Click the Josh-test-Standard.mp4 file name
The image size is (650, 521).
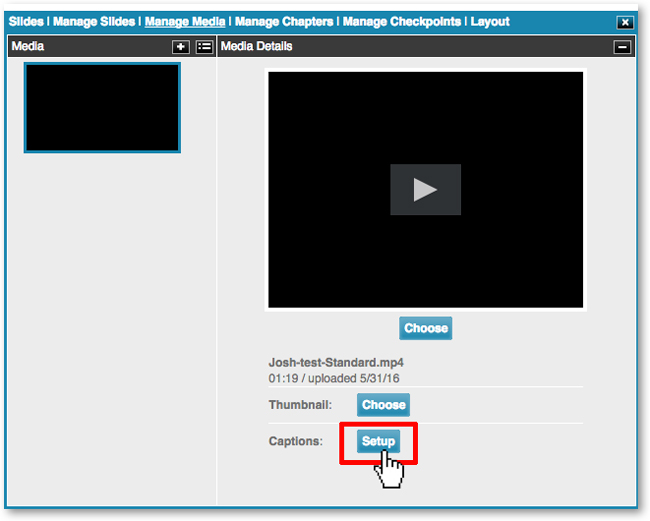point(336,363)
